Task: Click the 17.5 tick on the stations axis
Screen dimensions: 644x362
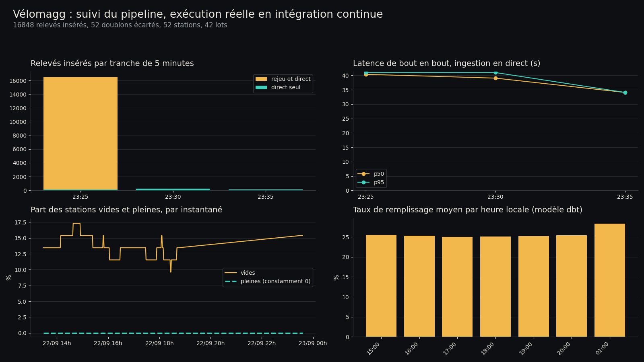Action: tap(20, 222)
